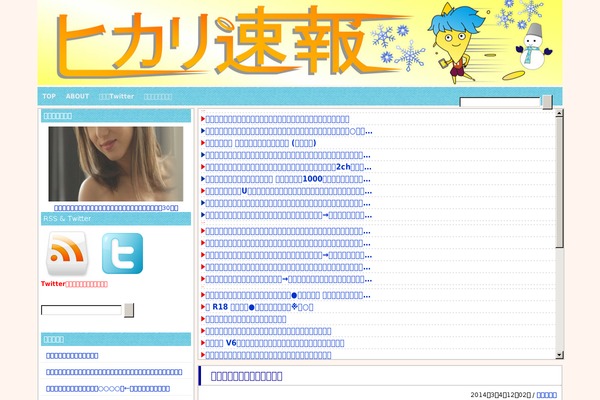Image resolution: width=600 pixels, height=400 pixels.
Task: Open the ABOUT navigation item
Action: (77, 96)
